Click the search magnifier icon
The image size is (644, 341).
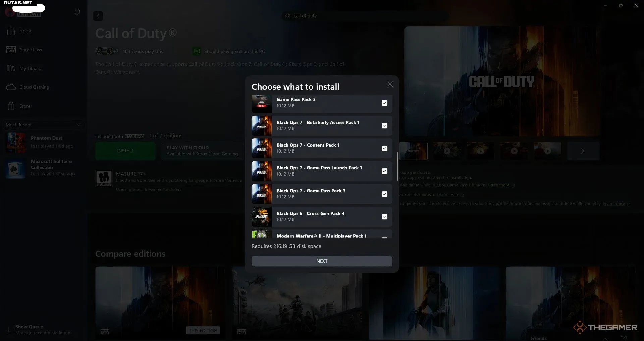[288, 16]
